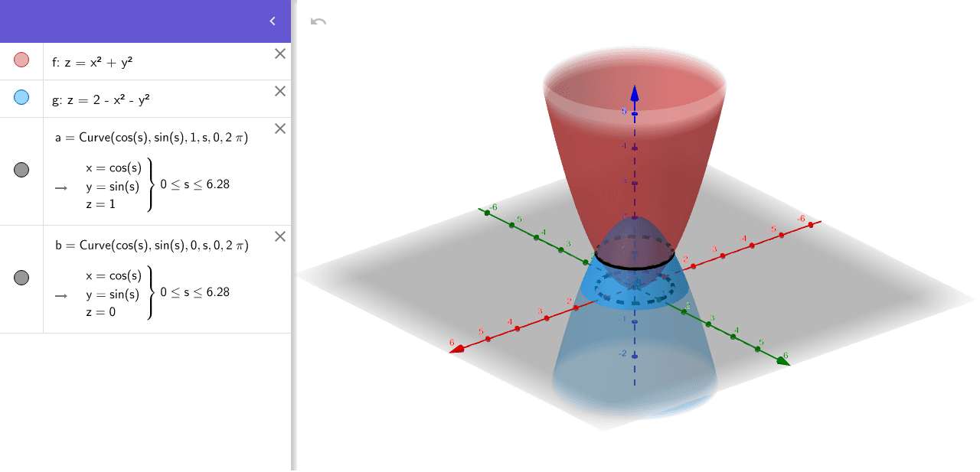980x472 pixels.
Task: Click the red x-axis arrowhead near 6
Action: click(457, 349)
